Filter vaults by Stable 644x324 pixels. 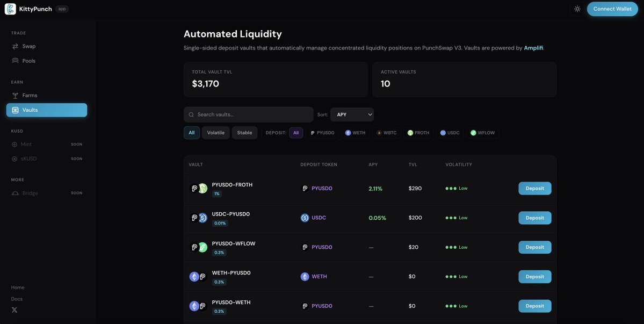[245, 133]
